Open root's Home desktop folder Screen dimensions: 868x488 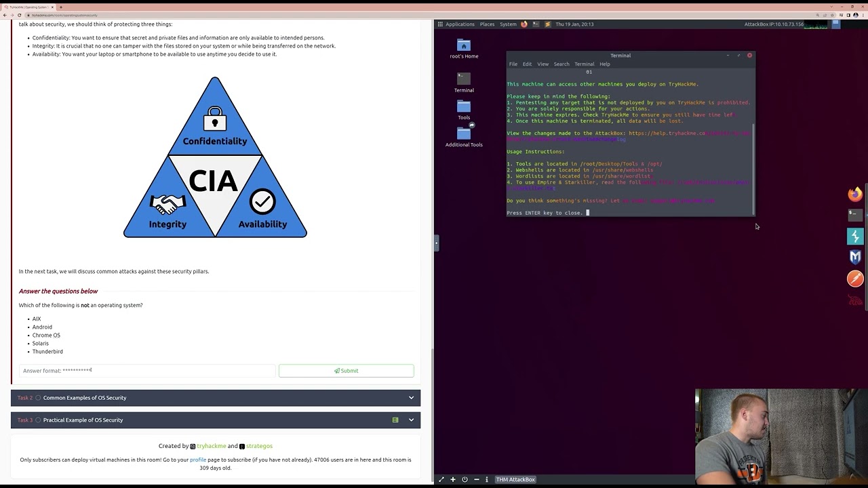pos(464,49)
